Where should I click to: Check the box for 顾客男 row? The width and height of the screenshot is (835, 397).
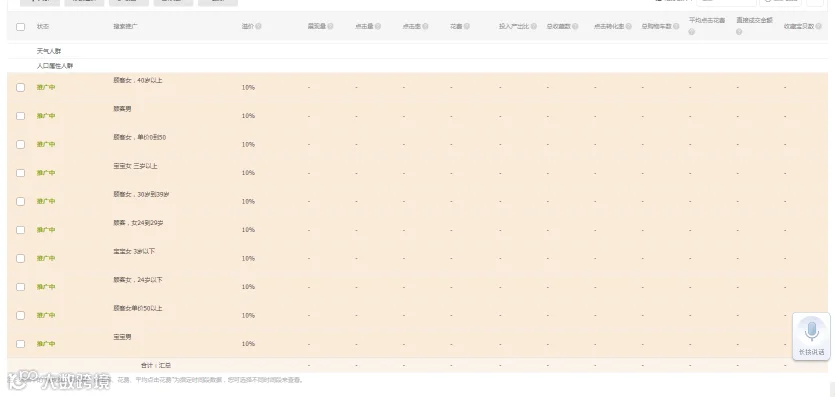click(20, 116)
